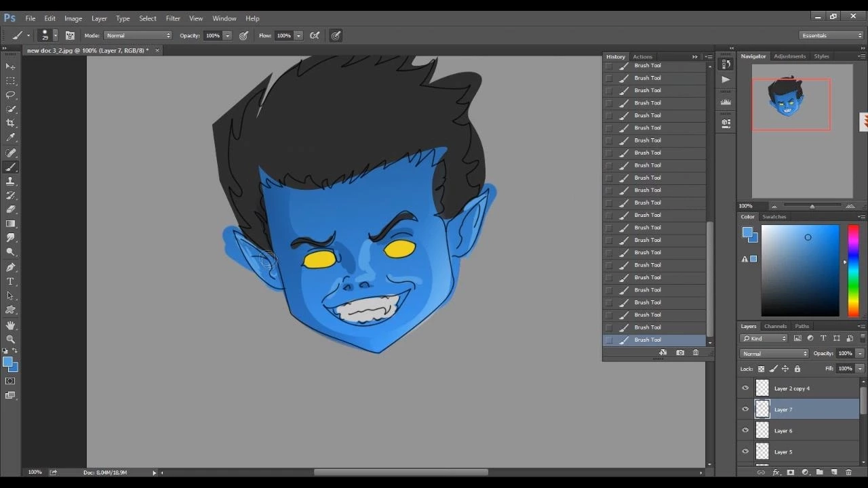Select the Move tool
The height and width of the screenshot is (488, 868).
(x=10, y=66)
